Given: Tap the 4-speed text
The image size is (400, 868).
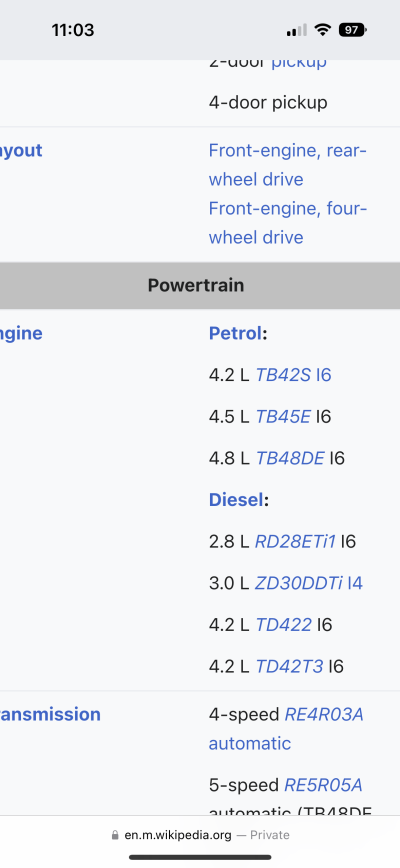Looking at the screenshot, I should pyautogui.click(x=244, y=715).
